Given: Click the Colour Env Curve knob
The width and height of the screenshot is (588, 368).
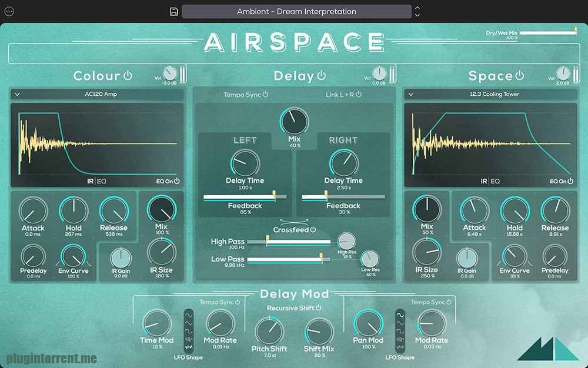Looking at the screenshot, I should tap(73, 257).
